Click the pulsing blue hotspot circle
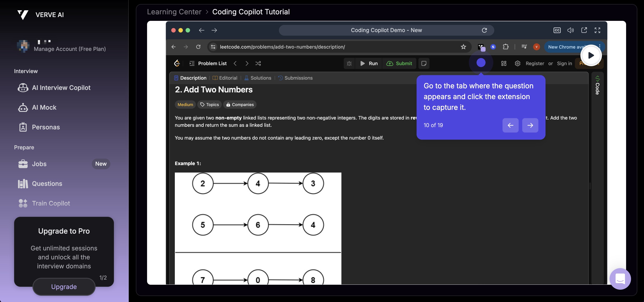Screen dimensions: 644x302 coord(481,63)
